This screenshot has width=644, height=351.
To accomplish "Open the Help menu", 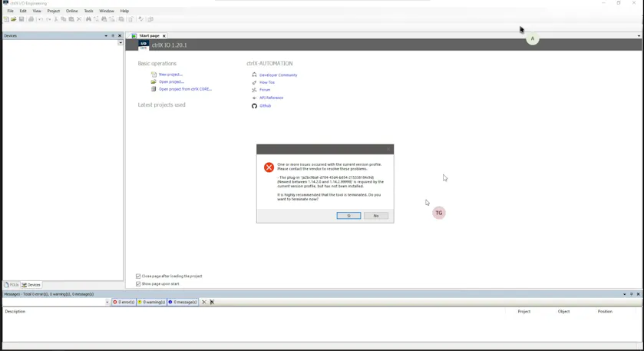I will (124, 11).
